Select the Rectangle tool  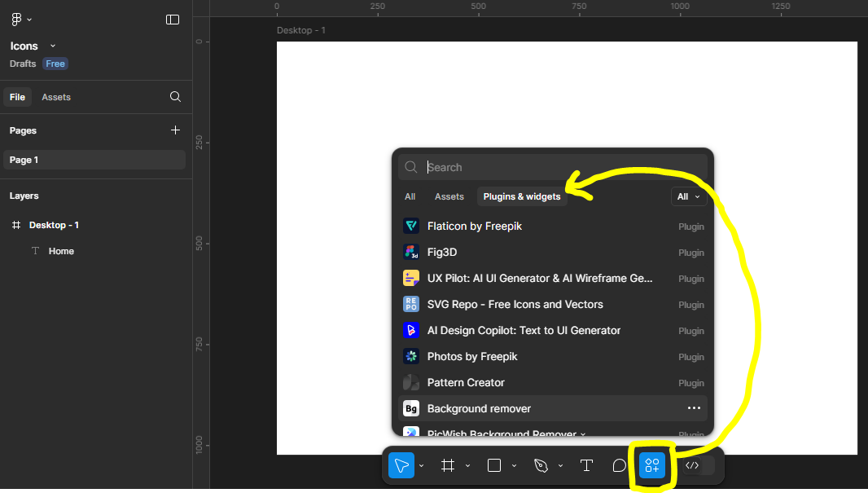tap(493, 465)
